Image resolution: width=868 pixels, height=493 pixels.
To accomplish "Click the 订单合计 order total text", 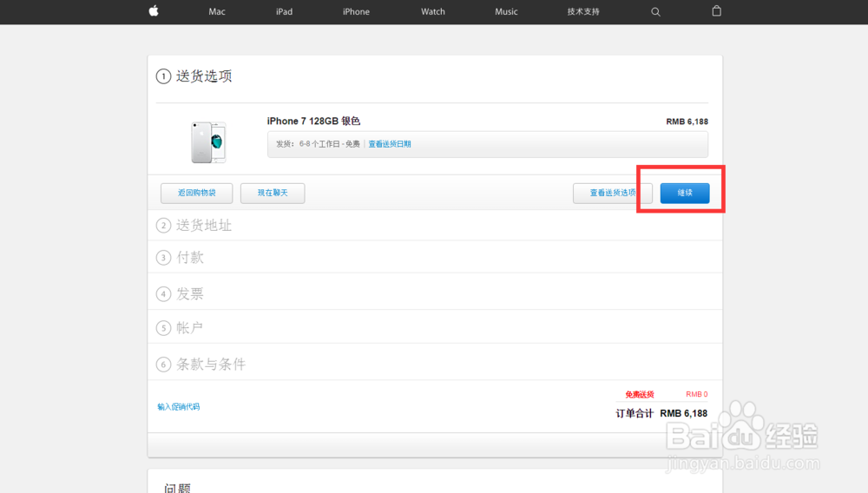I will click(x=635, y=413).
